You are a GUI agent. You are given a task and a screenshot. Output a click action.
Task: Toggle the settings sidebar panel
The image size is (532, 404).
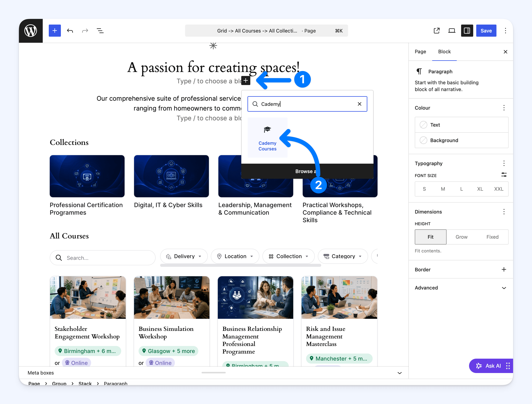467,31
